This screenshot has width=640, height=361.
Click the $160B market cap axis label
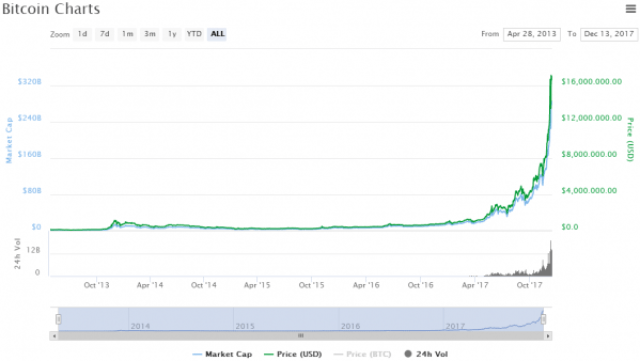(29, 154)
